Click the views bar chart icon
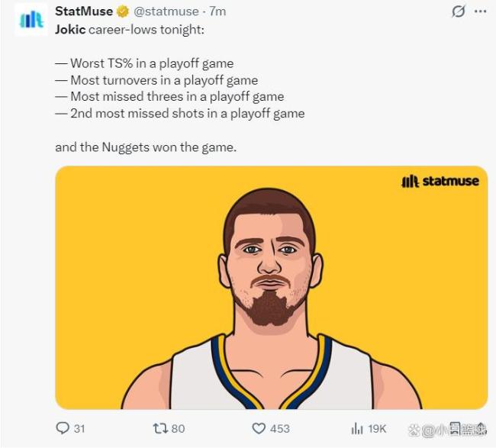This screenshot has width=496, height=448. [356, 428]
